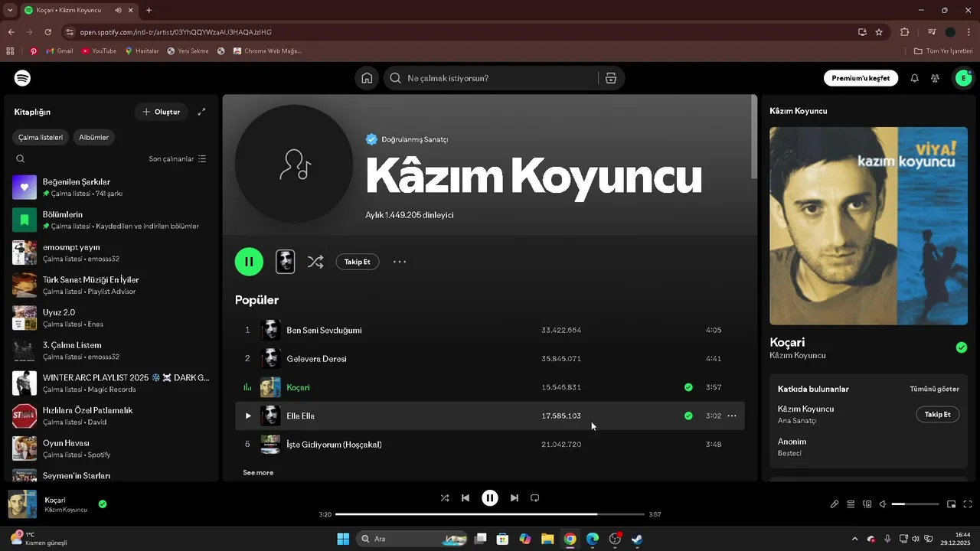Open WINTER ARC PLAYLIST 2025 playlist

[111, 383]
